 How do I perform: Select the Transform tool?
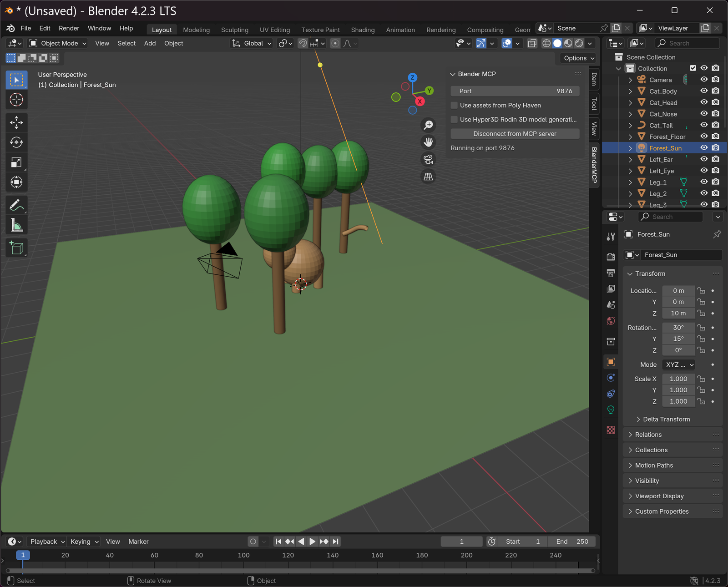click(x=16, y=182)
